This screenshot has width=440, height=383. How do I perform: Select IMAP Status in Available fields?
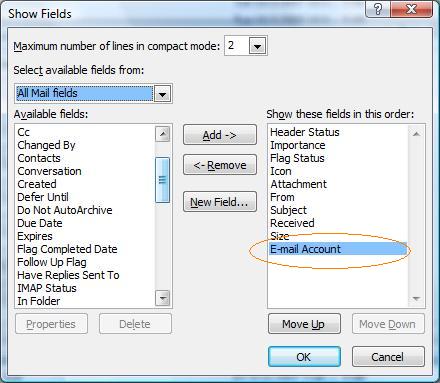tap(47, 288)
